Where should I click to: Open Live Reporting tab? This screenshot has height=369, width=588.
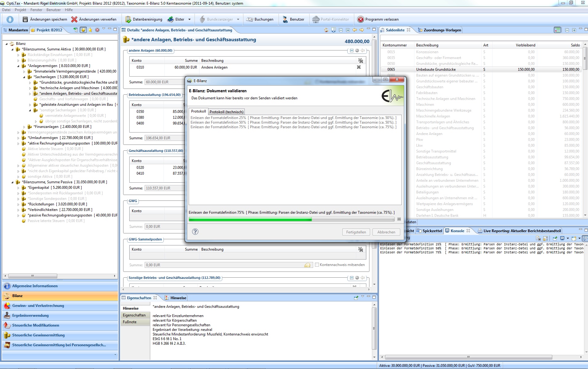(519, 231)
